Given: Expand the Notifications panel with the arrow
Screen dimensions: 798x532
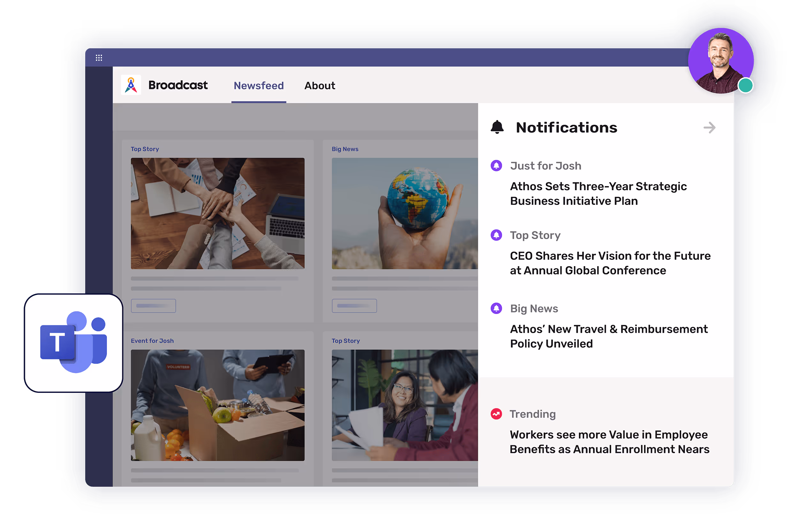Looking at the screenshot, I should pyautogui.click(x=709, y=127).
